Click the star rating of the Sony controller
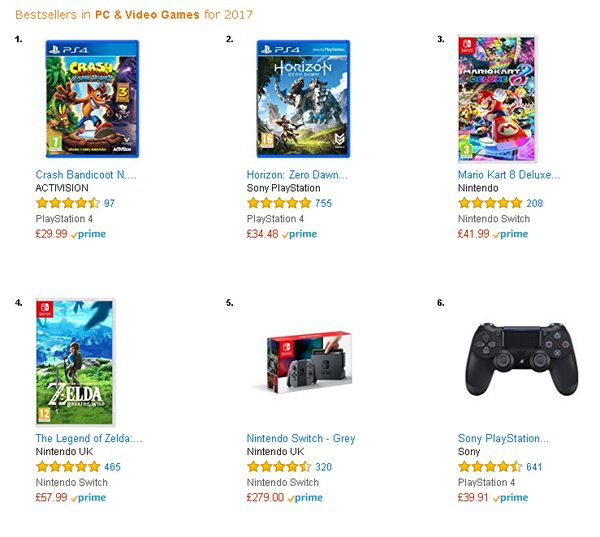 [x=490, y=467]
